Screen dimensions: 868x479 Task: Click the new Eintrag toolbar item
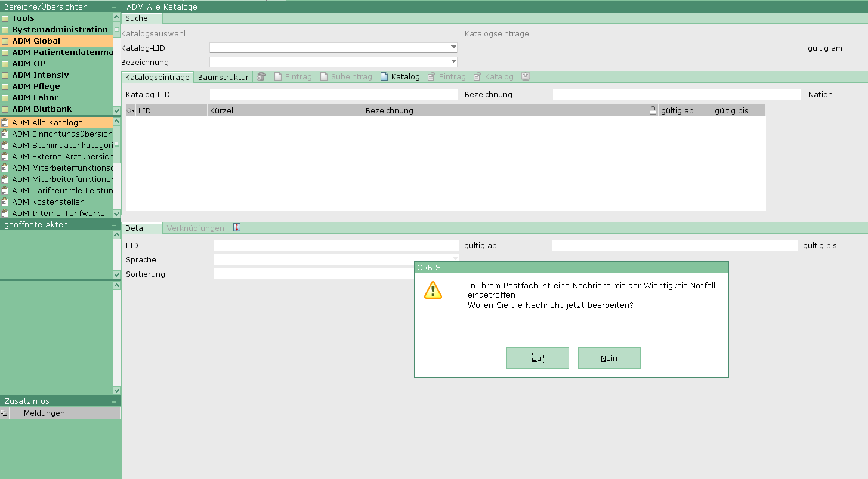pyautogui.click(x=294, y=77)
